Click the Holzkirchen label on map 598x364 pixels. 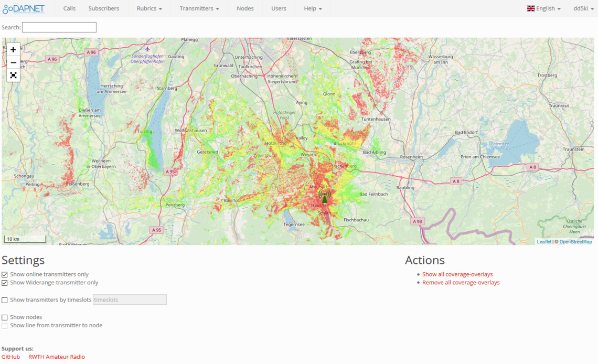tap(277, 143)
